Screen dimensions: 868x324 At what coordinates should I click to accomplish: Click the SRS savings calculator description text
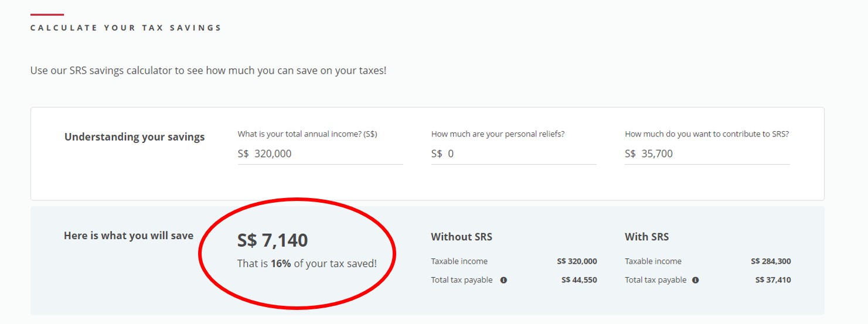pyautogui.click(x=208, y=71)
